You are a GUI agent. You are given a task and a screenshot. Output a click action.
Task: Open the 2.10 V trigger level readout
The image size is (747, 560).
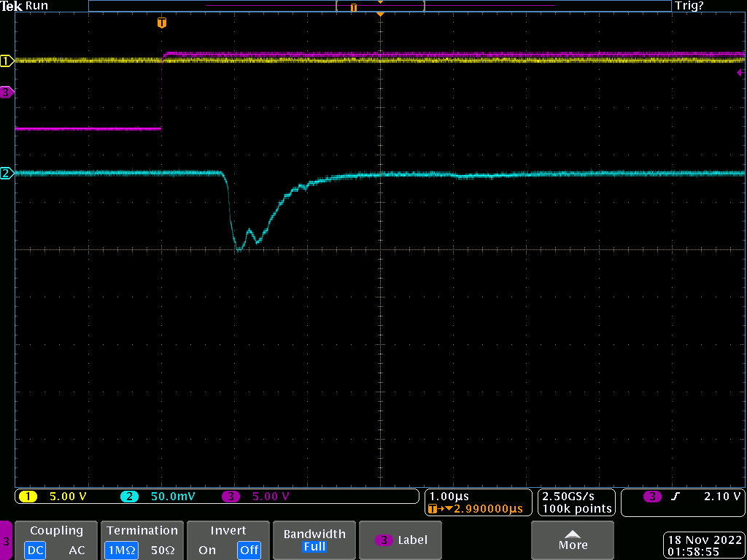tap(721, 497)
